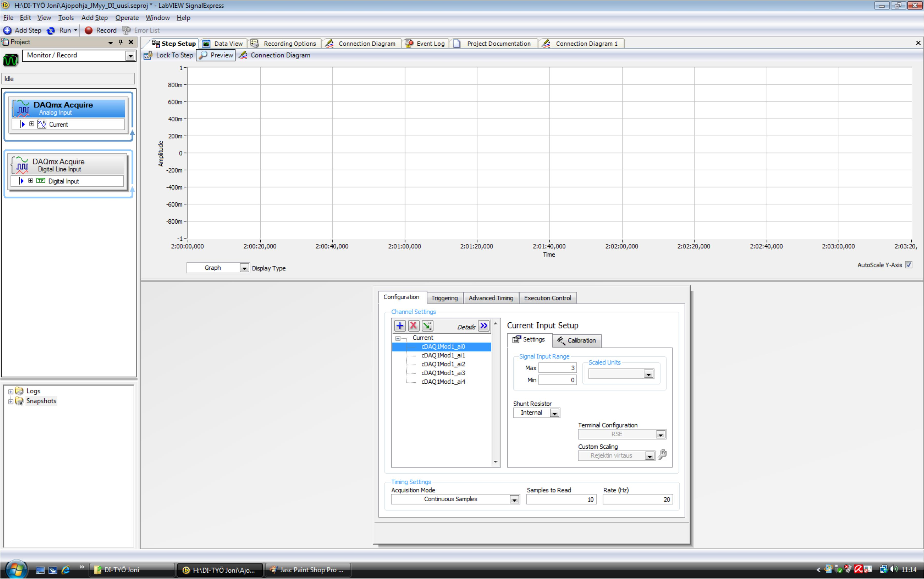Click the Snapshots folder icon
924x579 pixels.
[19, 401]
